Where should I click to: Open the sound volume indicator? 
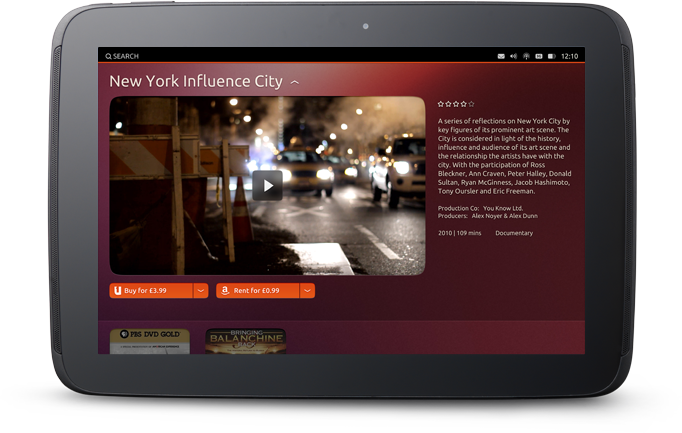[x=514, y=56]
